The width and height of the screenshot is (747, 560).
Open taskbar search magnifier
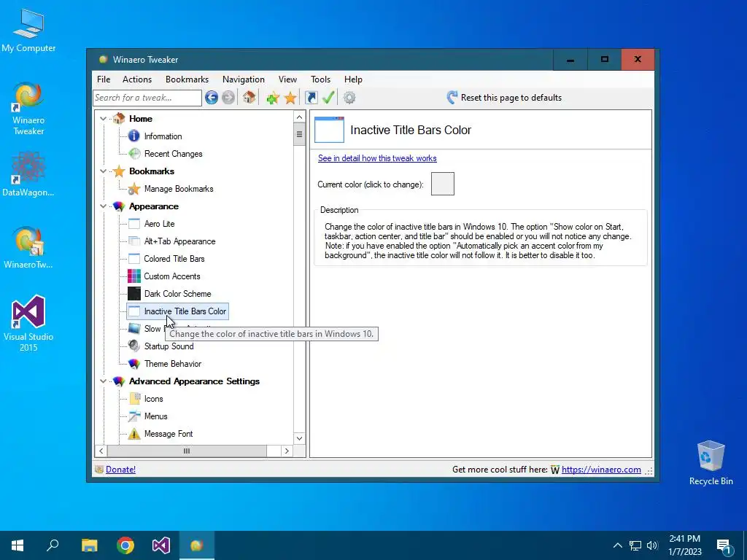pos(53,545)
